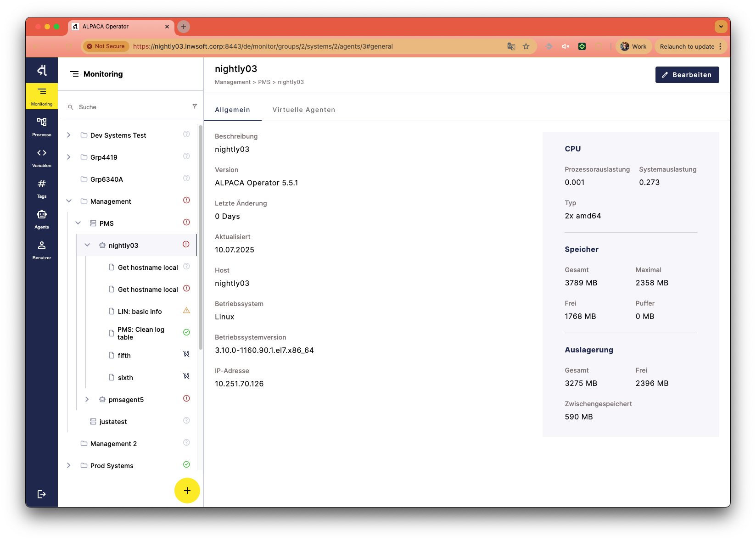This screenshot has width=756, height=541.
Task: Select the ALPACA Operator browser tab
Action: [x=121, y=27]
